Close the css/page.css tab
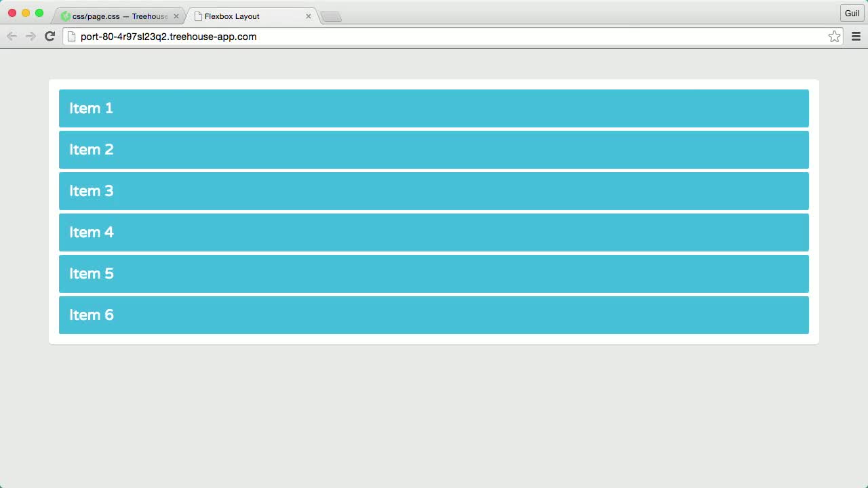Image resolution: width=868 pixels, height=488 pixels. [x=176, y=16]
